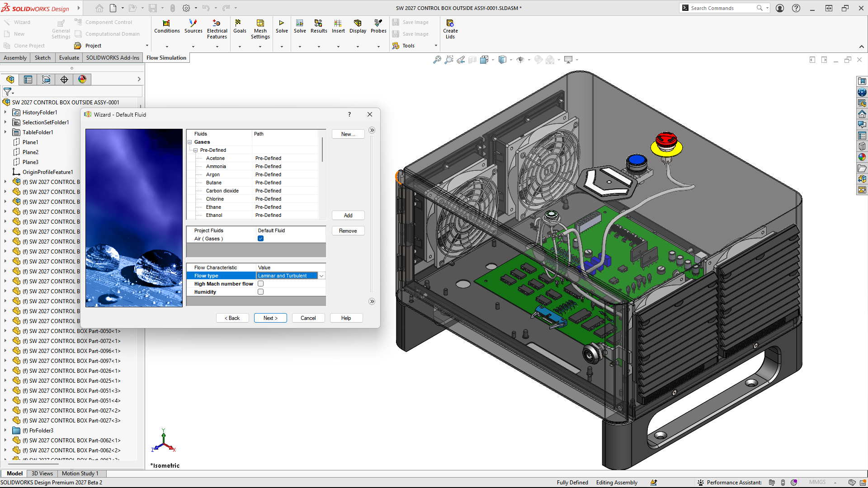The width and height of the screenshot is (868, 488).
Task: Select Plane2 in the feature tree
Action: pyautogui.click(x=30, y=152)
